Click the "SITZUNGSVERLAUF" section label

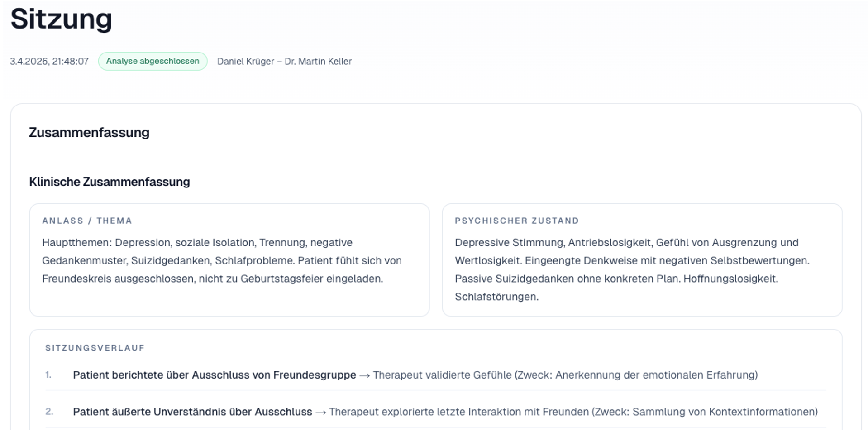tap(95, 348)
